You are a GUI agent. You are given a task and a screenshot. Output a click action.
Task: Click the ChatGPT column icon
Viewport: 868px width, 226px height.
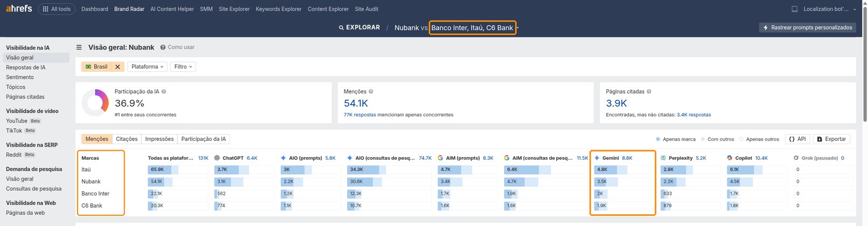pos(217,158)
